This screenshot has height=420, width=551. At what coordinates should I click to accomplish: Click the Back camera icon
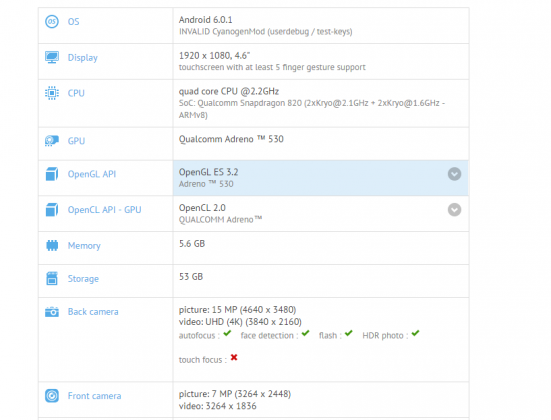(x=52, y=311)
